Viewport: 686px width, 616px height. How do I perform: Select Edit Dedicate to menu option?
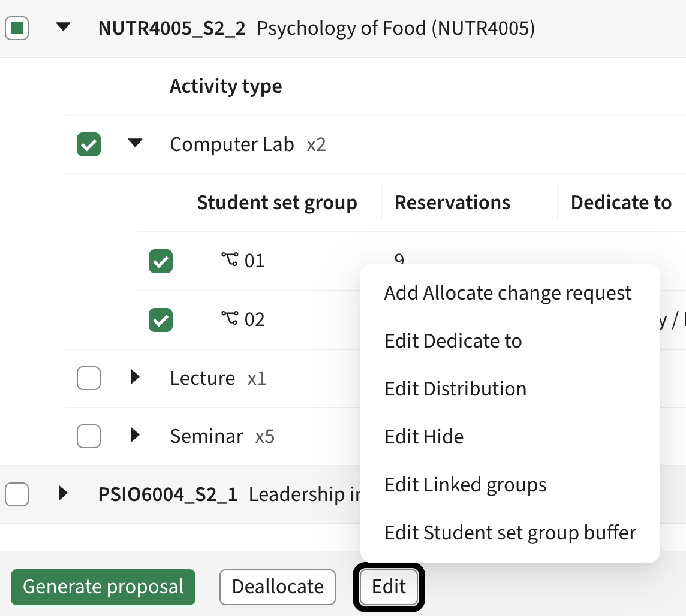[x=453, y=341]
